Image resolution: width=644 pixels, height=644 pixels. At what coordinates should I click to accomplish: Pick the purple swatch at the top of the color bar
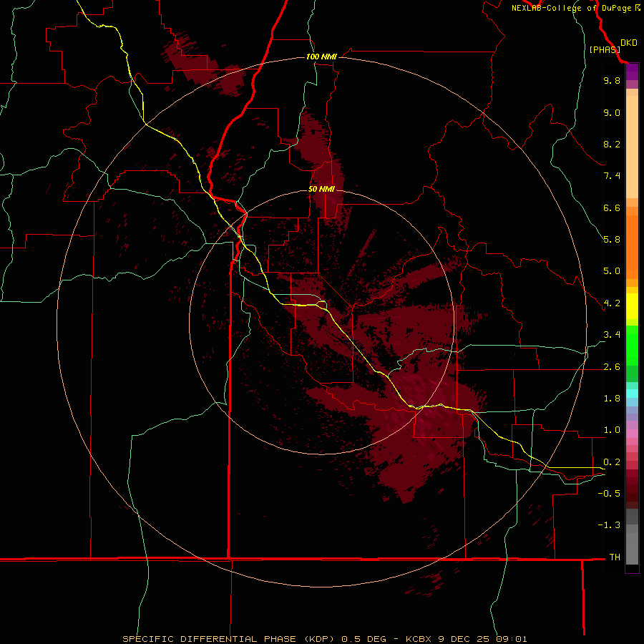pyautogui.click(x=632, y=72)
